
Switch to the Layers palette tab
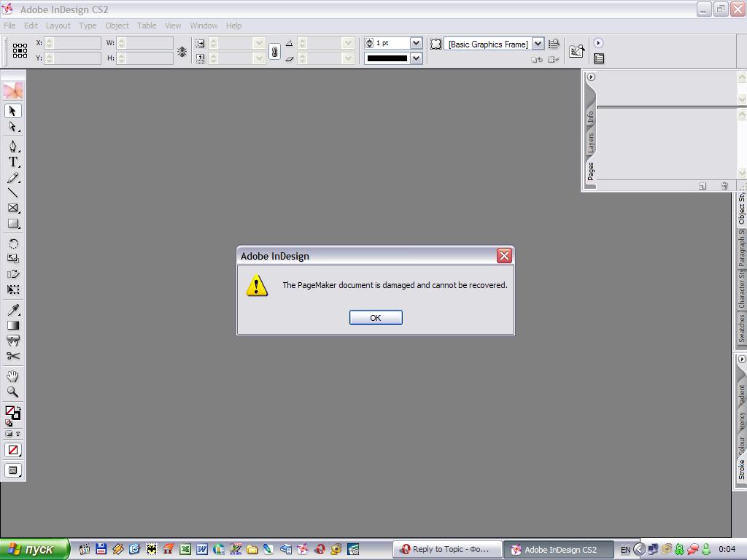[591, 142]
